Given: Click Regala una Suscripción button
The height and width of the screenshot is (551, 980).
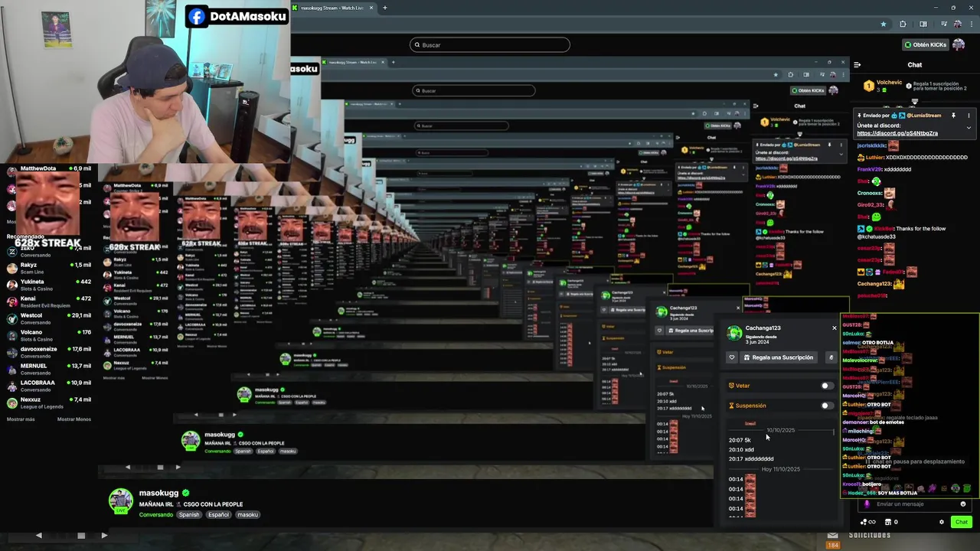Looking at the screenshot, I should click(777, 357).
